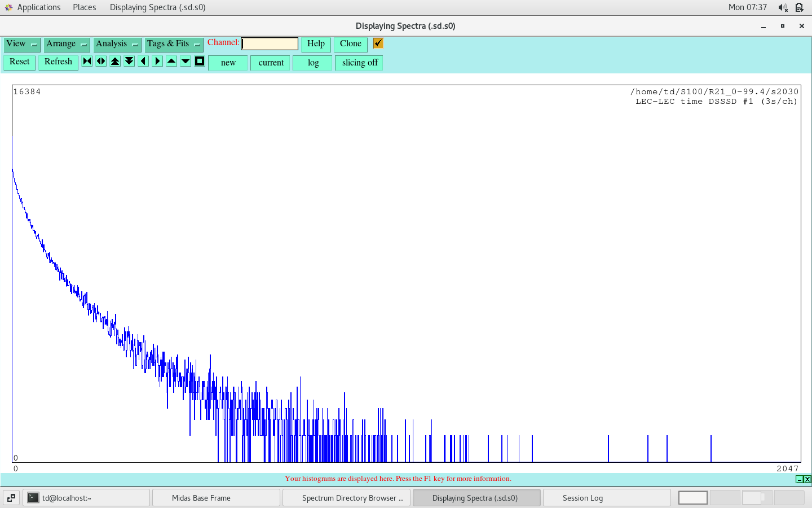Screen dimensions: 812x508
Task: Shift spectrum right with right-arrow icon
Action: (x=157, y=62)
